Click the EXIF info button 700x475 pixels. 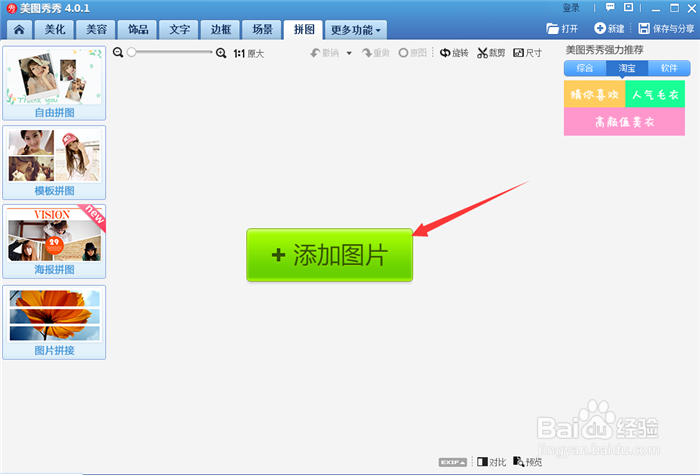(453, 462)
